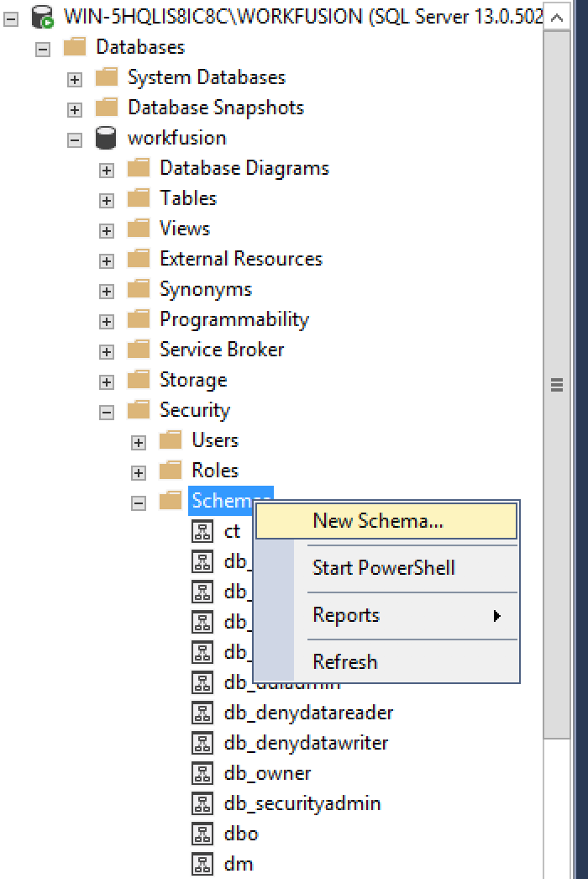Image resolution: width=588 pixels, height=879 pixels.
Task: Expand the External Resources node
Action: click(107, 261)
